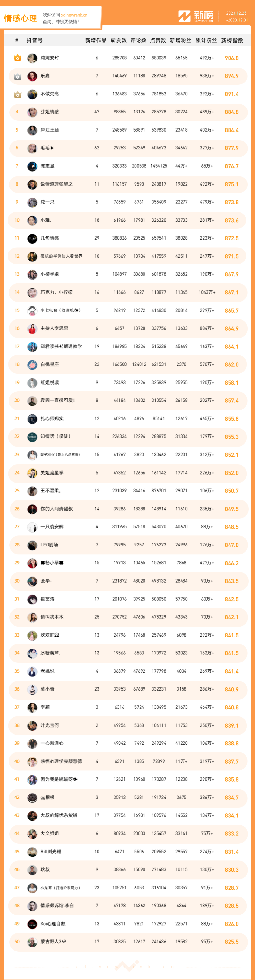255x980 pixels.
Task: Click the Newrank logo icon in header
Action: coord(184,16)
